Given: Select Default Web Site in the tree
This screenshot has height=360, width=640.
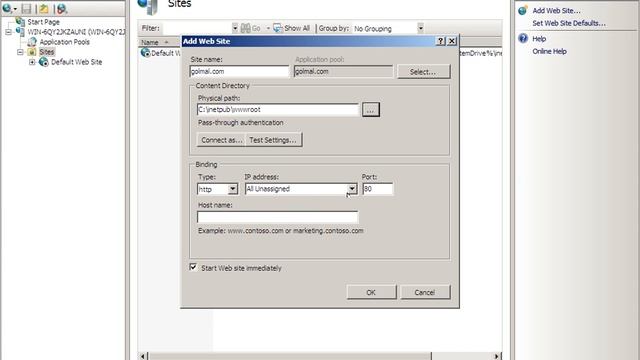Looking at the screenshot, I should 76,62.
